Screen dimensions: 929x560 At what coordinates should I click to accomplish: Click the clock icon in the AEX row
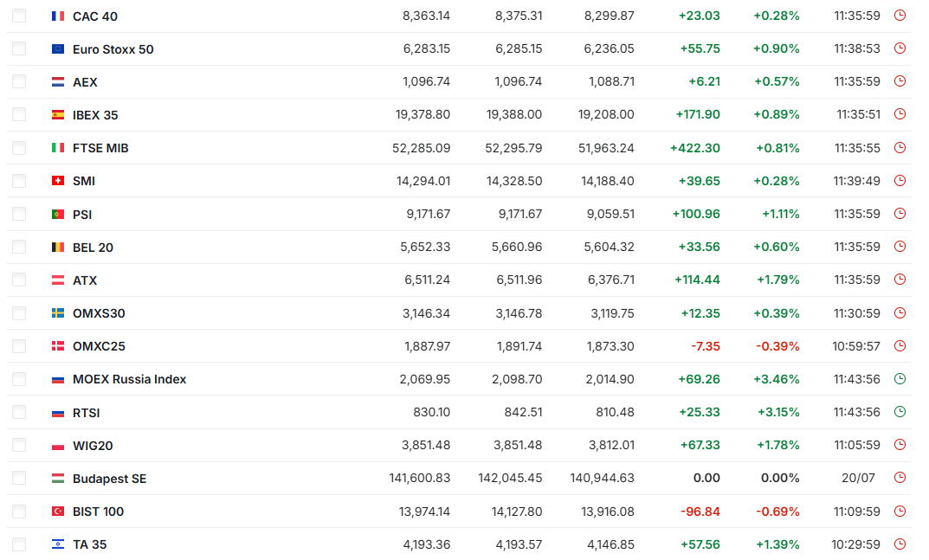pos(900,81)
